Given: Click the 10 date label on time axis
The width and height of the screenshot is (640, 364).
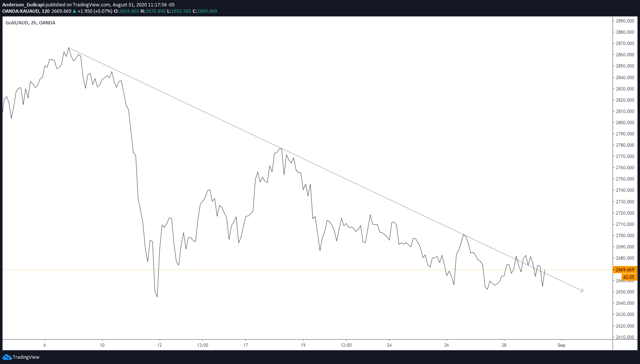Looking at the screenshot, I should point(102,345).
